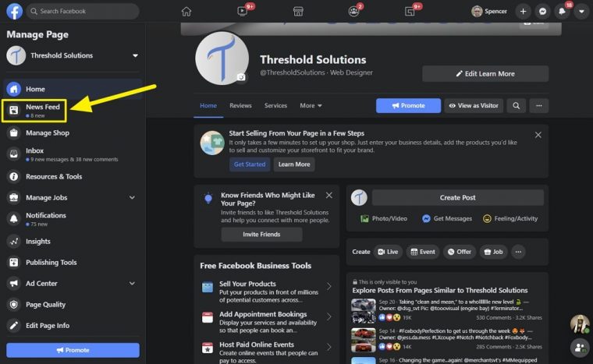
Task: Focus the Search Facebook field
Action: coord(83,12)
